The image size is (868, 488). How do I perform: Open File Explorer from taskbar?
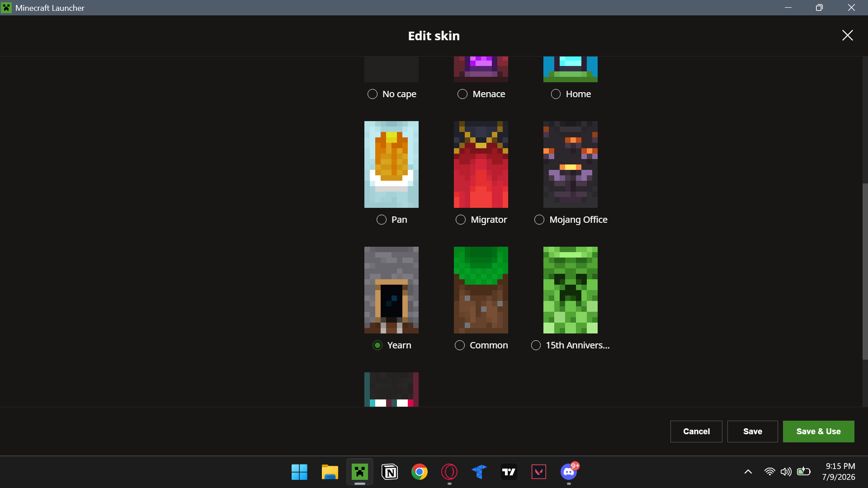click(330, 472)
